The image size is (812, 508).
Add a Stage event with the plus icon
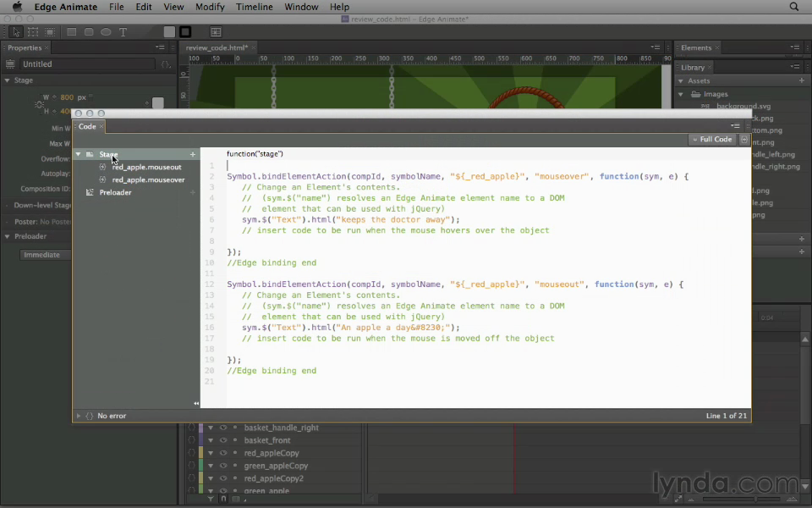point(193,154)
